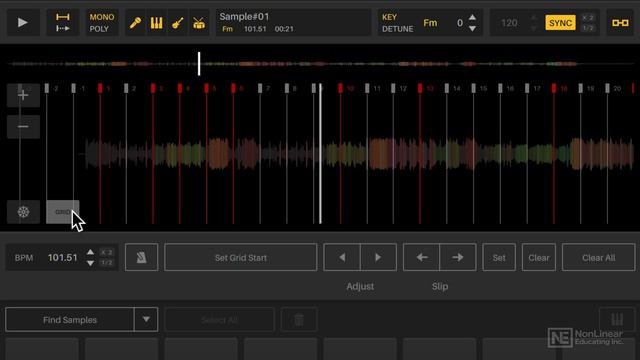
Task: Increase key transpose with up arrow
Action: (472, 17)
